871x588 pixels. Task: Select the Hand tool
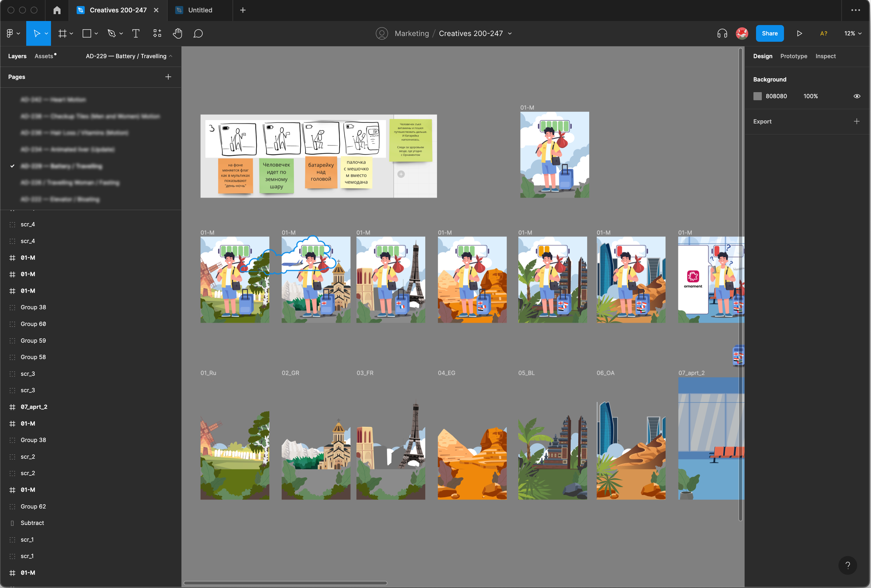[177, 33]
